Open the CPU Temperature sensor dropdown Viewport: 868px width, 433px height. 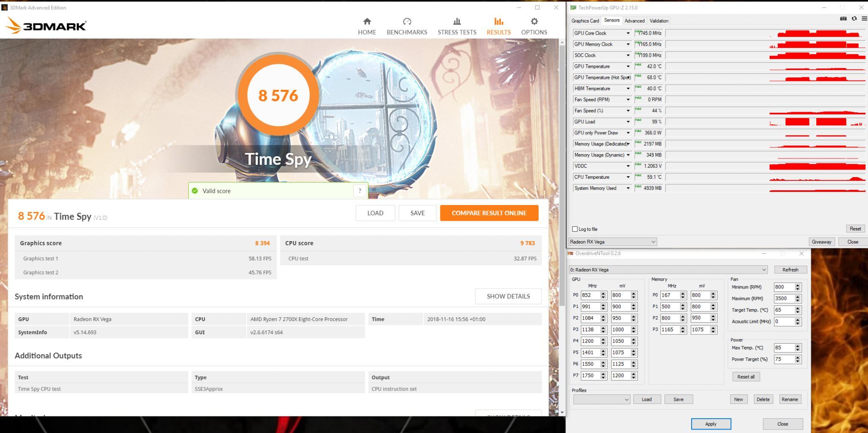tap(628, 177)
